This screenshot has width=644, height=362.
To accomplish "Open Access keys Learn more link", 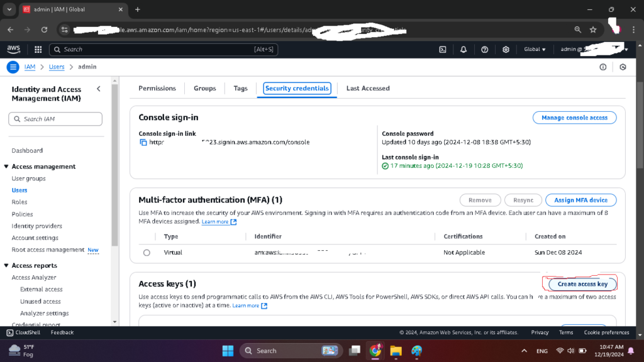I will (250, 306).
